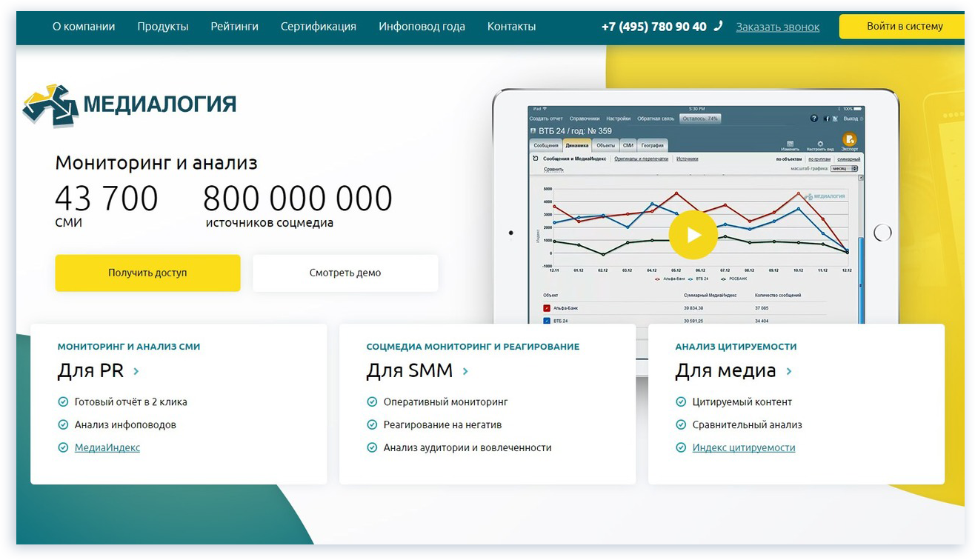975x560 pixels.
Task: Click check icon beside Оперативный мониторинг
Action: [x=372, y=401]
